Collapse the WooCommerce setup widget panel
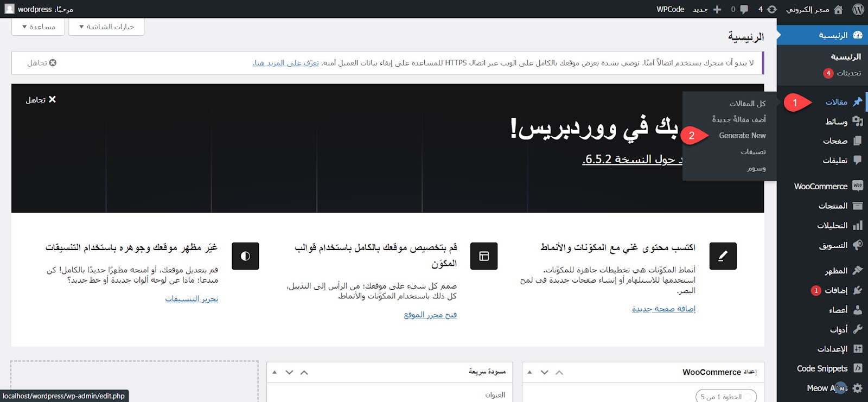868x402 pixels. pyautogui.click(x=529, y=372)
